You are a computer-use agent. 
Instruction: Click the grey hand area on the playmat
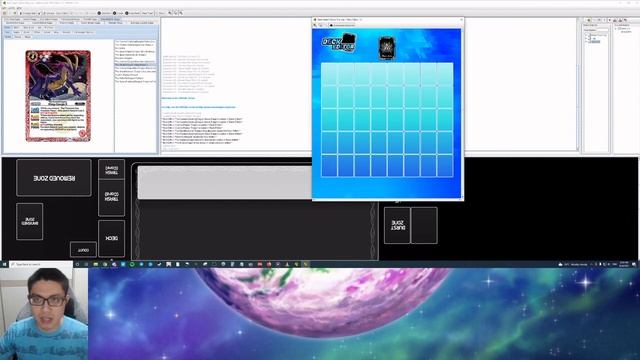(x=224, y=182)
